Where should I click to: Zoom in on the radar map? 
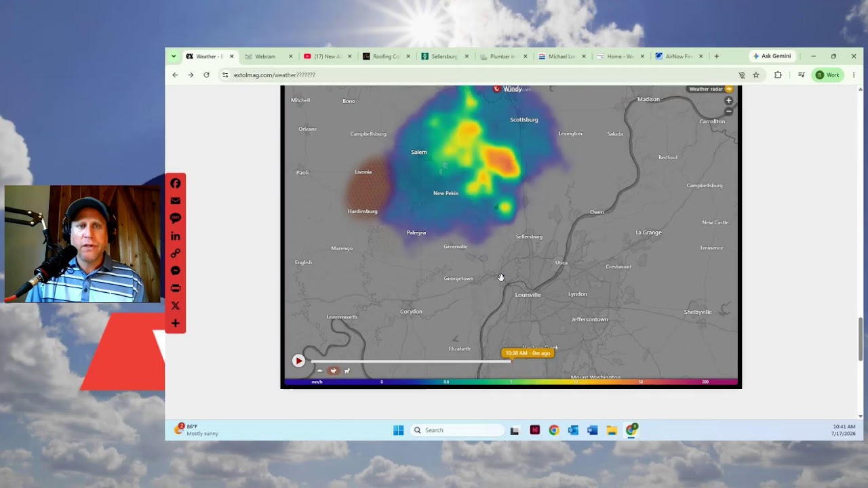pos(728,100)
